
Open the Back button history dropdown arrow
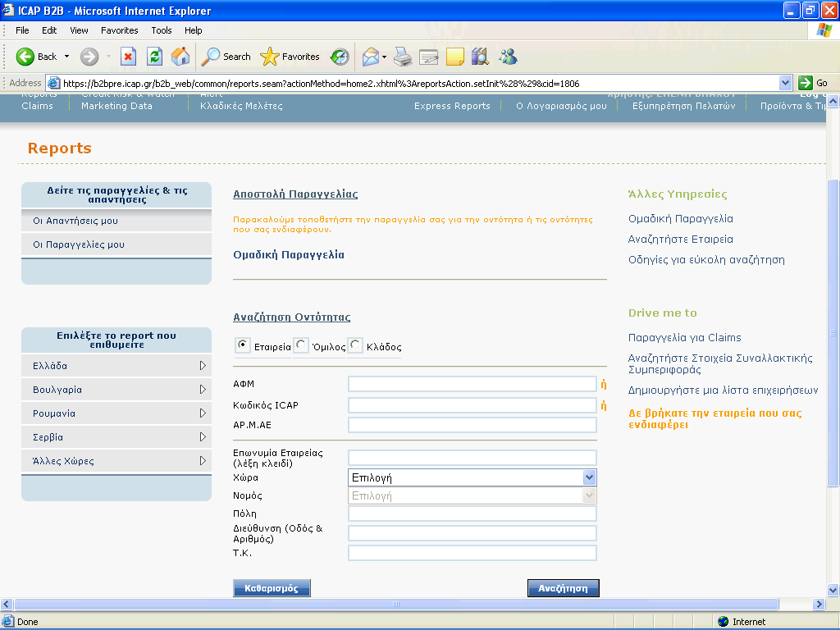pos(67,57)
